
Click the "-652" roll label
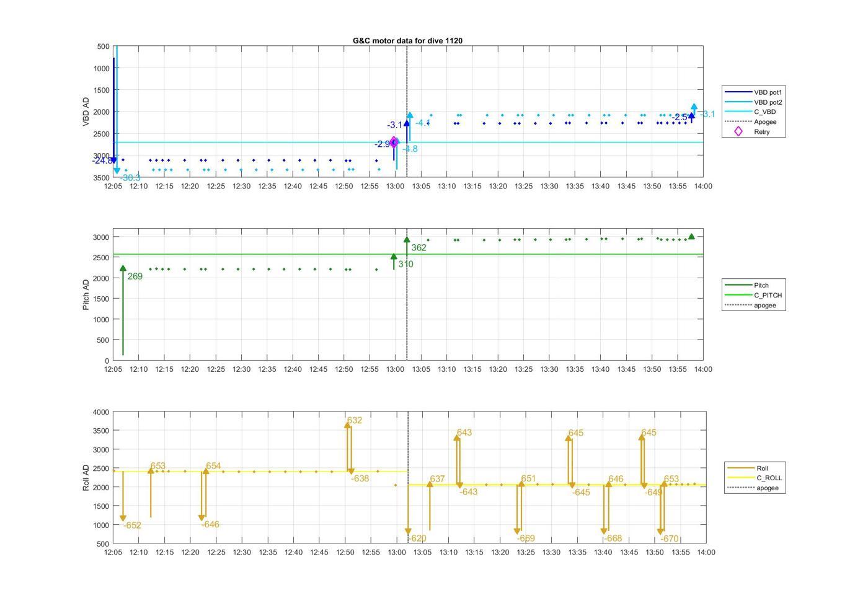(132, 525)
